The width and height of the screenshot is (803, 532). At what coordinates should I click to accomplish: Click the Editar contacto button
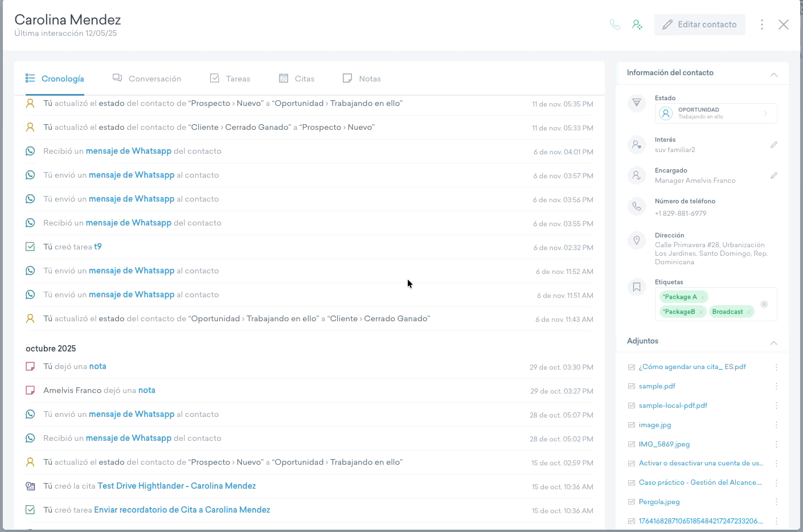[699, 24]
